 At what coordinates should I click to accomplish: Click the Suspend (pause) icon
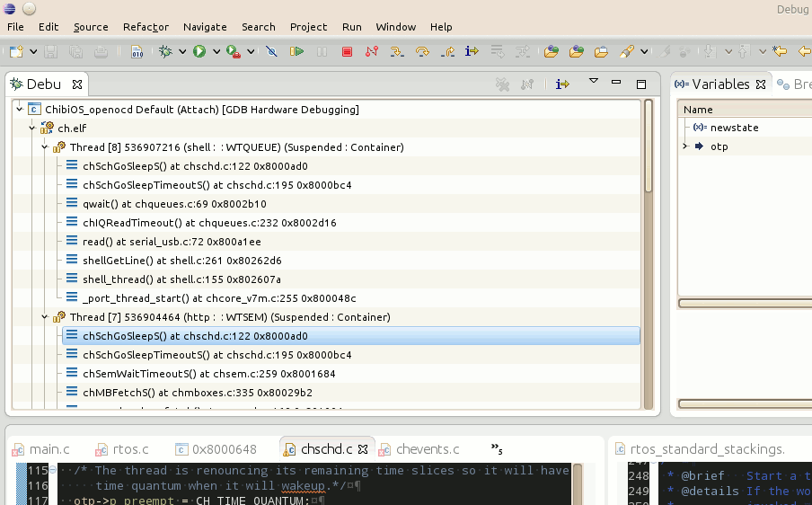pyautogui.click(x=322, y=51)
